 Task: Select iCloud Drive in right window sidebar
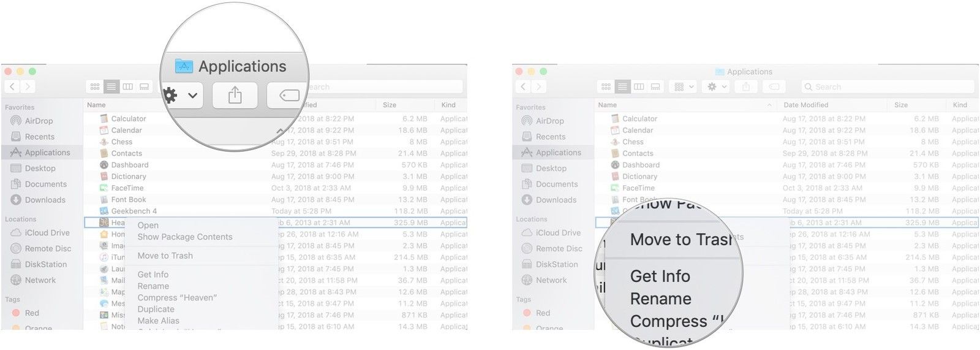[x=558, y=233]
